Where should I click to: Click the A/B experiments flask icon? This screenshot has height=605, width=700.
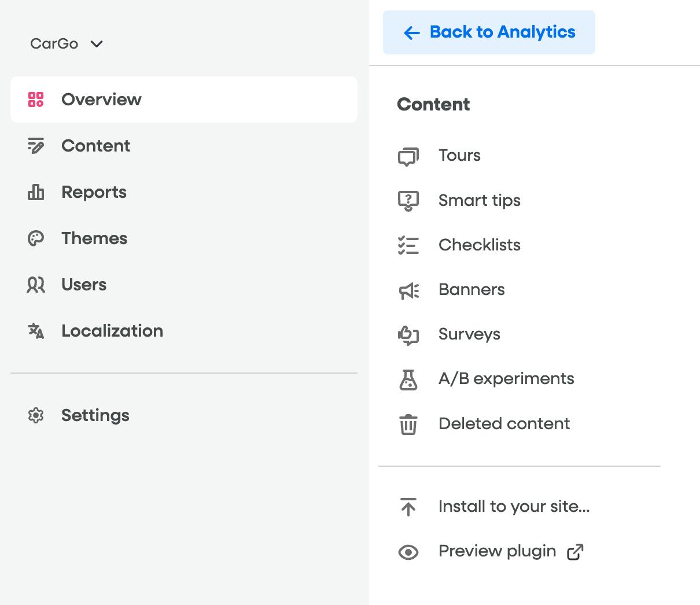coord(408,379)
